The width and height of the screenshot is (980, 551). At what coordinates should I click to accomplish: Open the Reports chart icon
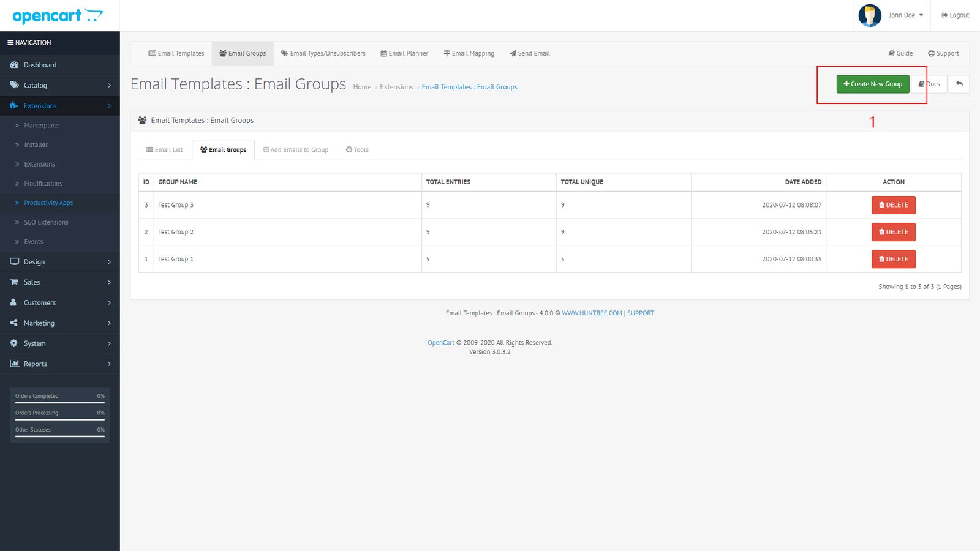coord(13,364)
